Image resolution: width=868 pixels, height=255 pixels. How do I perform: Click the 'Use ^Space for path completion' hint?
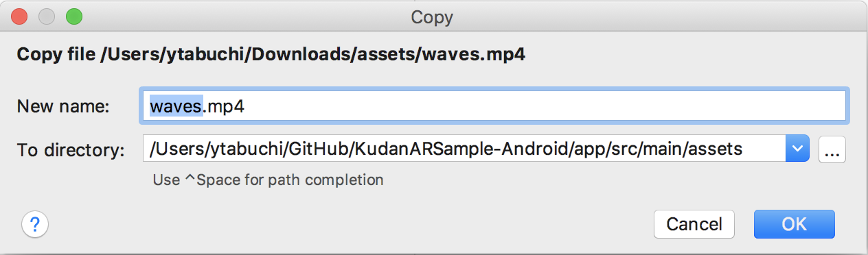[x=268, y=180]
